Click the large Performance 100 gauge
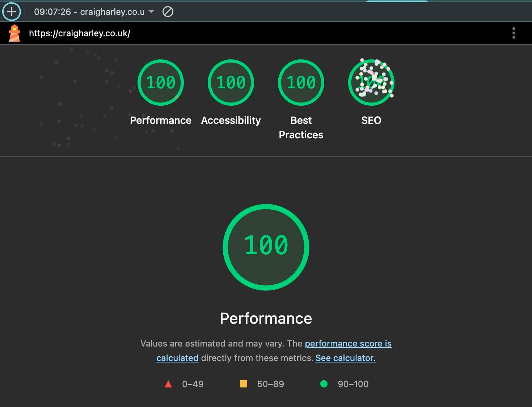This screenshot has height=407, width=532. (x=266, y=247)
